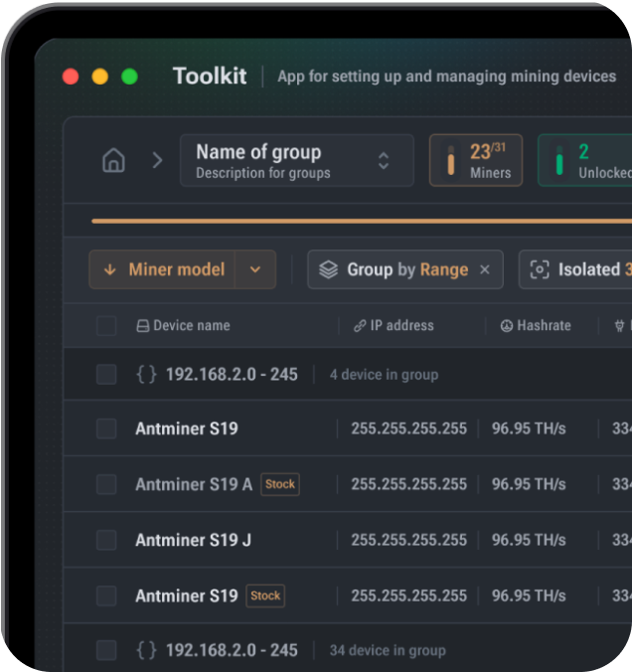Check the 34 device group checkbox

106,650
